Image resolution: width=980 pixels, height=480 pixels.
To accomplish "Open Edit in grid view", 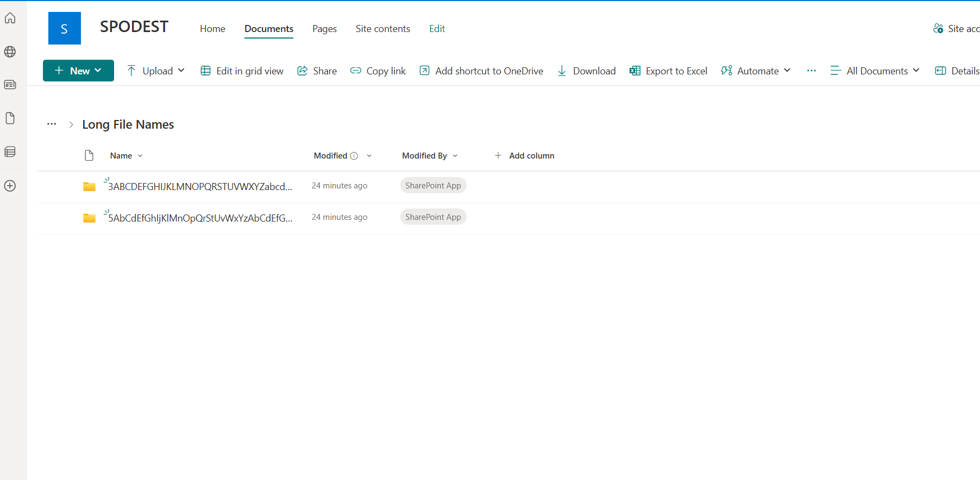I will click(x=242, y=71).
